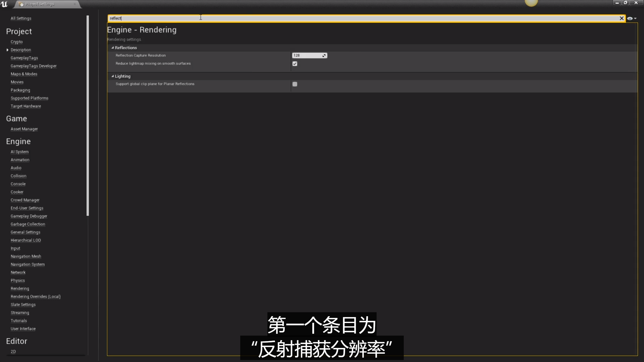Open Maps & Modes settings
Screen dimensions: 644x362
tap(24, 74)
